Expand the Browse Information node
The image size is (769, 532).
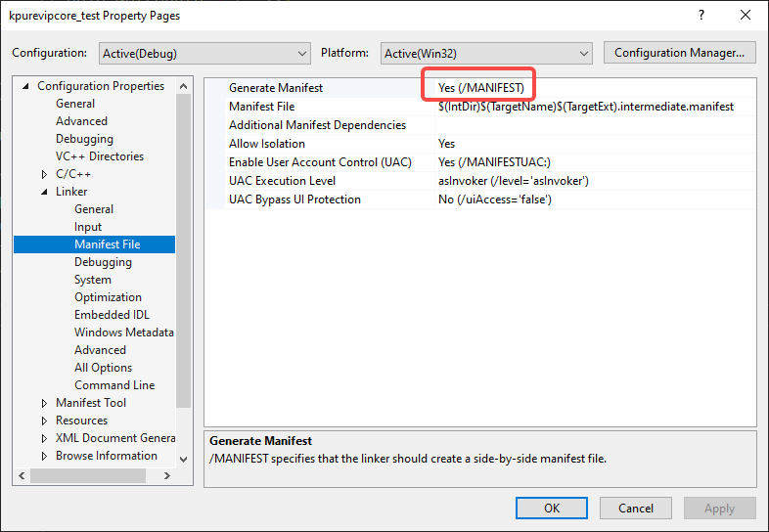(44, 456)
